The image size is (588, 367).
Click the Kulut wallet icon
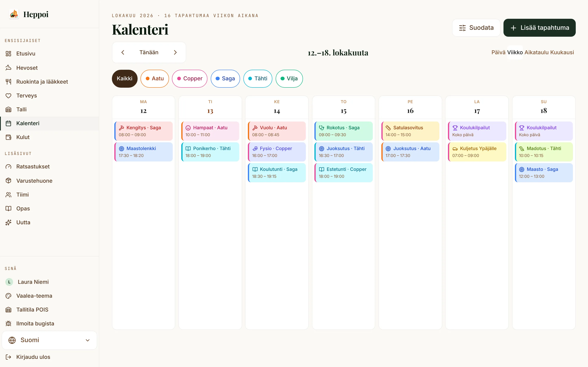[x=9, y=137]
